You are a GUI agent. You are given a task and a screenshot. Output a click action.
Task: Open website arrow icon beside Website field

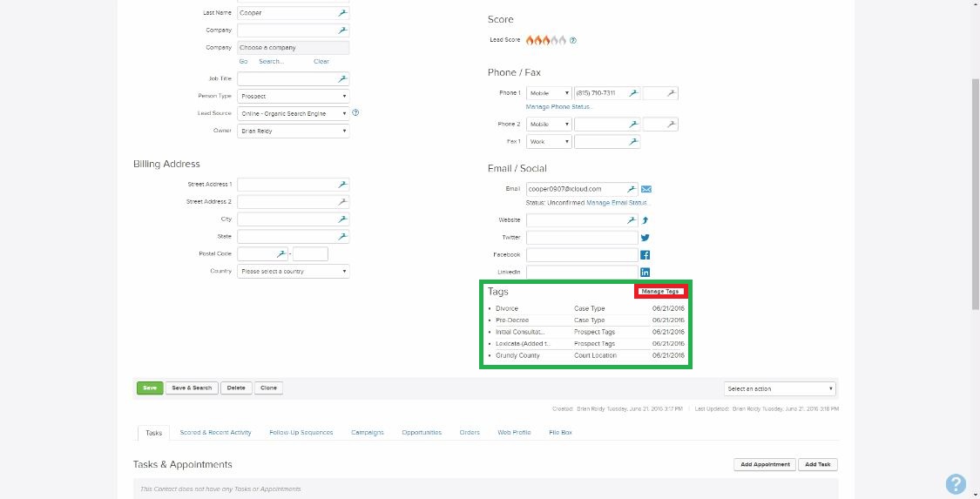pos(645,220)
